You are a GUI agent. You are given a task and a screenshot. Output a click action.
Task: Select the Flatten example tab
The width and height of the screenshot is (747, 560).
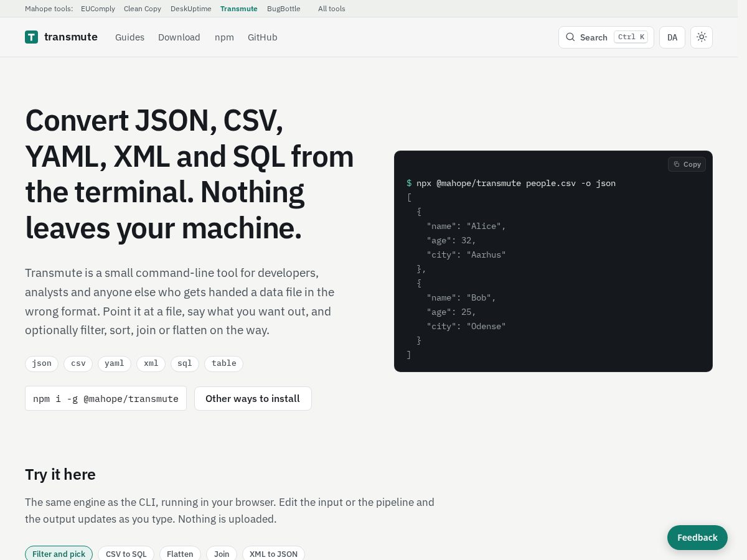pyautogui.click(x=180, y=554)
